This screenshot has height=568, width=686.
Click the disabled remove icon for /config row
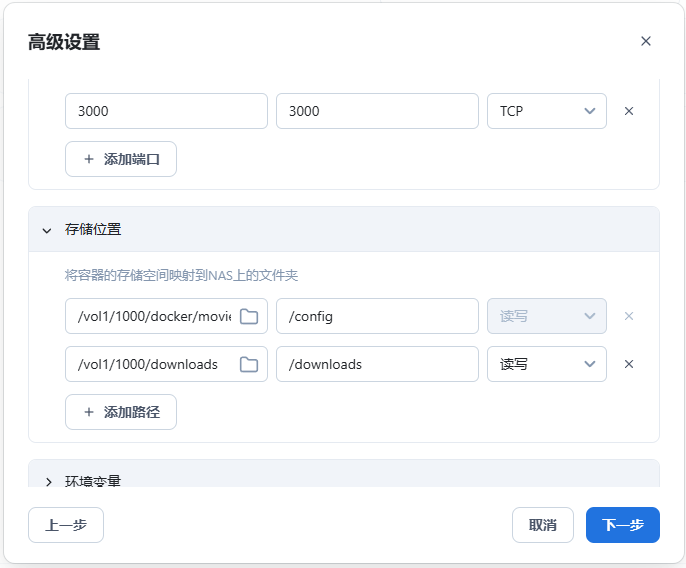tap(629, 316)
